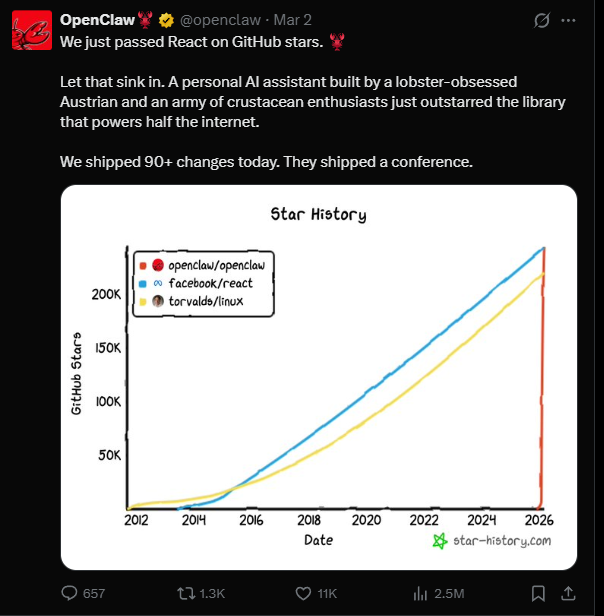Click the OpenClaw lobster profile avatar
The height and width of the screenshot is (616, 604).
[x=32, y=30]
